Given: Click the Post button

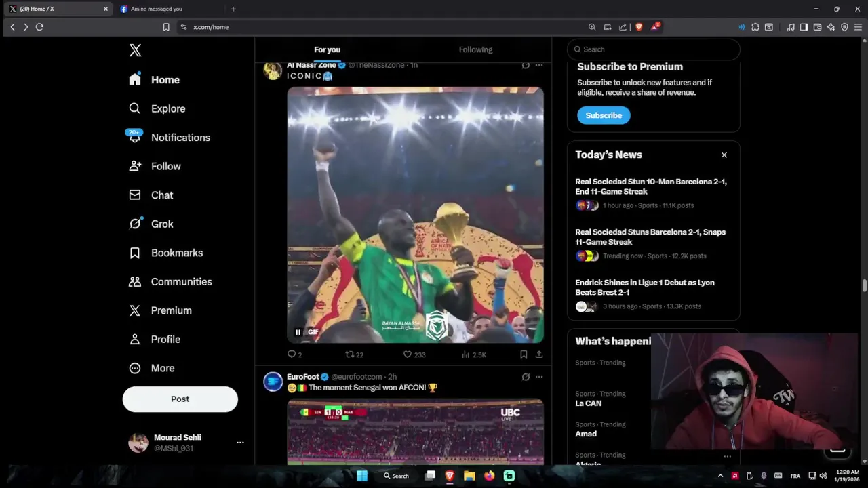Looking at the screenshot, I should tap(180, 399).
